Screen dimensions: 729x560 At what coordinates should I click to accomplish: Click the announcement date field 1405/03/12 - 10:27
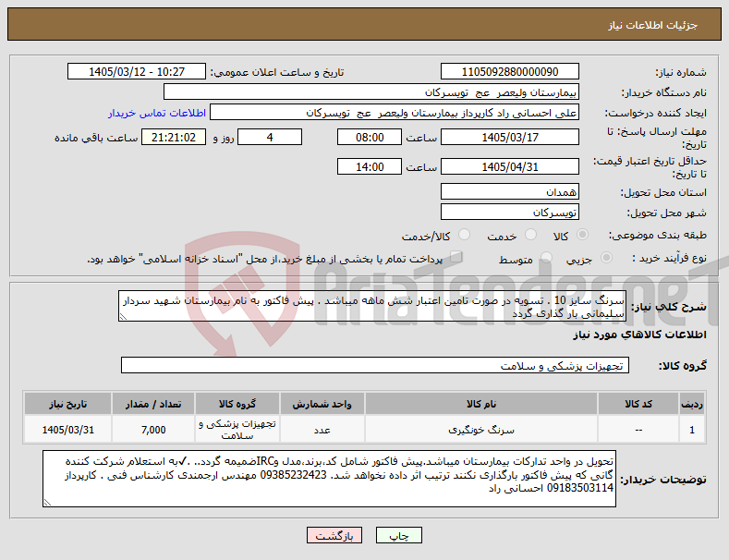coord(137,72)
